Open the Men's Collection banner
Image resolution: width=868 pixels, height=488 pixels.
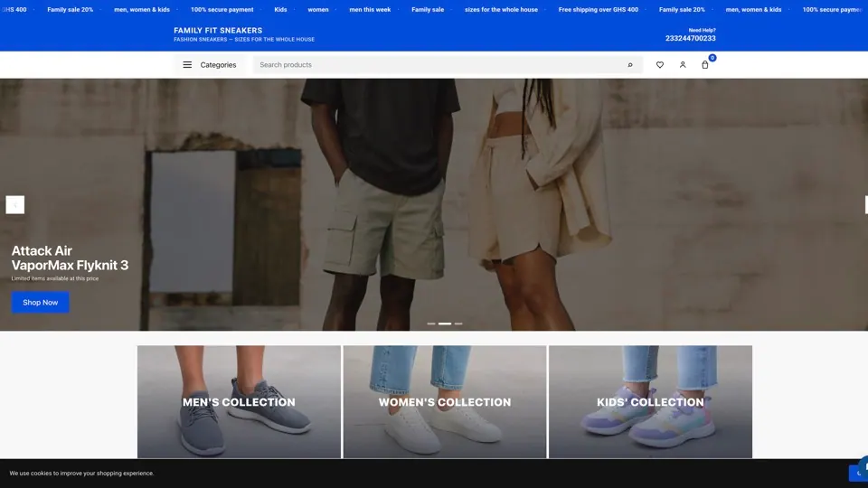pos(239,401)
